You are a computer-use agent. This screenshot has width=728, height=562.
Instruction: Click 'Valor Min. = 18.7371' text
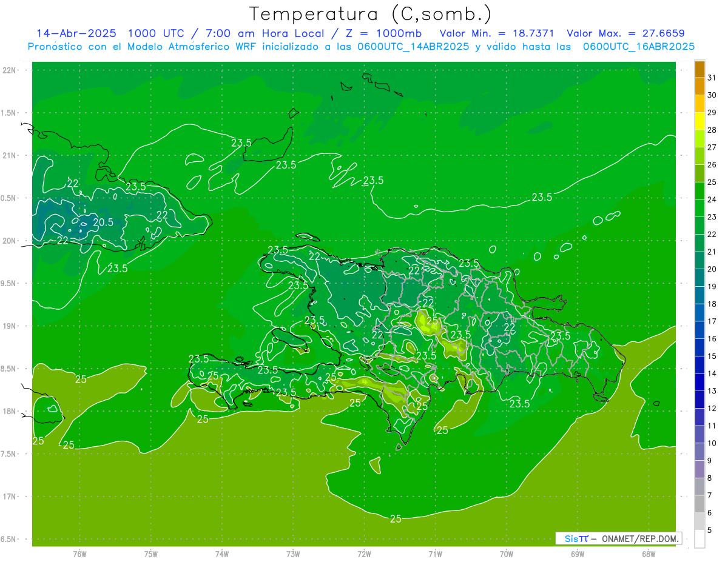click(x=497, y=33)
